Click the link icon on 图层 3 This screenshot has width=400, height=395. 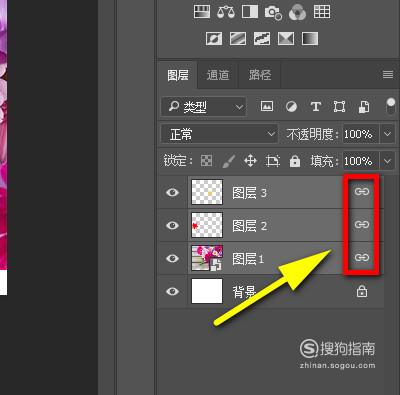[362, 191]
